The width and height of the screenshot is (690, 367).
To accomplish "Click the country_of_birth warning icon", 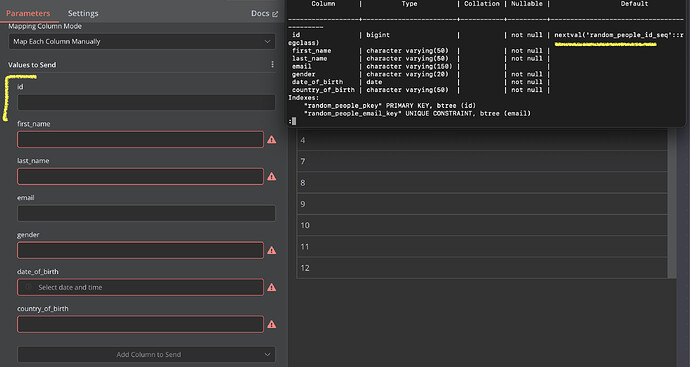I will 272,324.
